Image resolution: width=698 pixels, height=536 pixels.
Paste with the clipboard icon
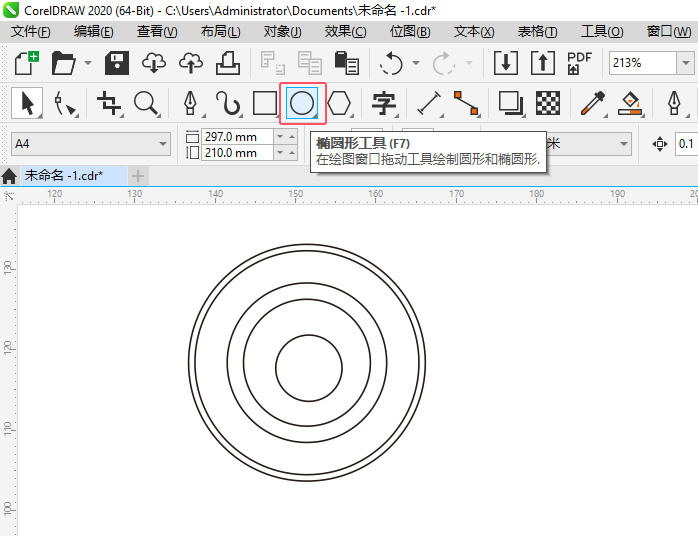pyautogui.click(x=346, y=63)
